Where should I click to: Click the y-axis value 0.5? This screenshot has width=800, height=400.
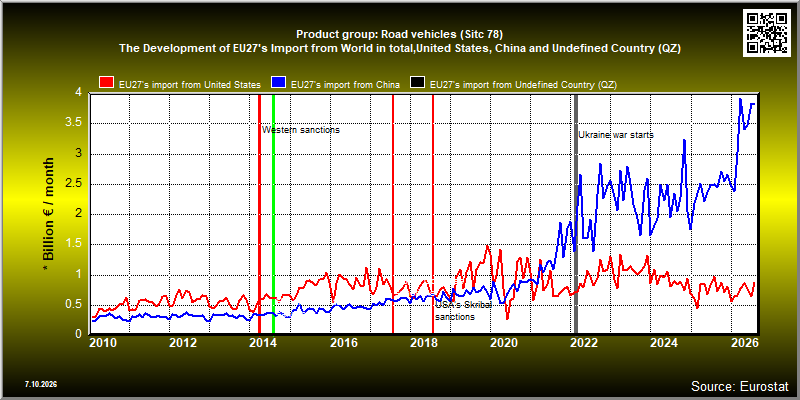click(75, 305)
